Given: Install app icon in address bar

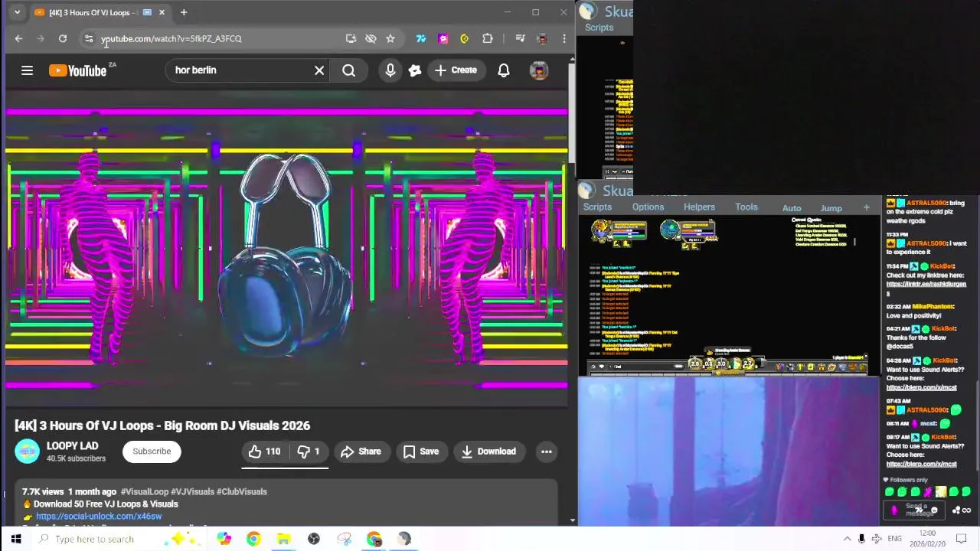Looking at the screenshot, I should point(351,38).
